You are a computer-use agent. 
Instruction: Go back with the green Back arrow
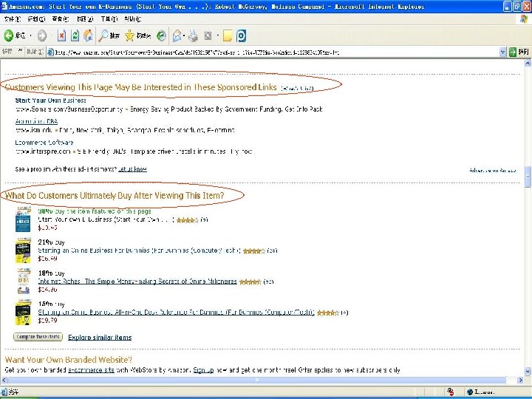[x=9, y=35]
